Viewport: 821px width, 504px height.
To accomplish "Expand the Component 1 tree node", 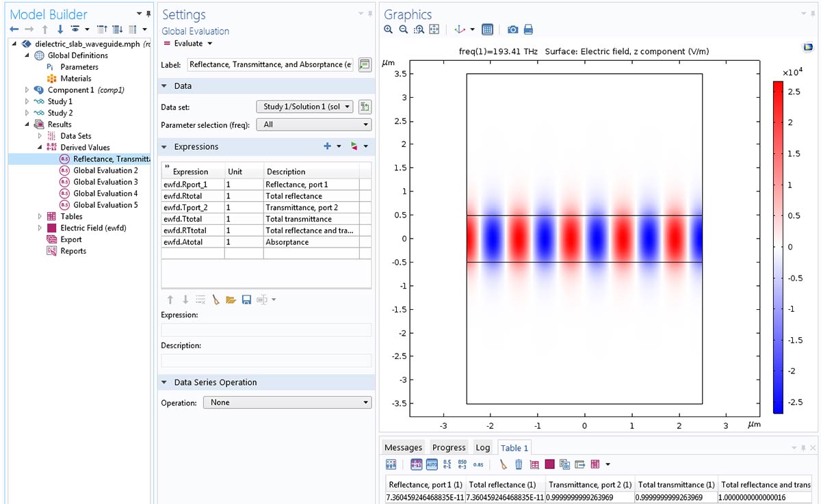I will click(x=27, y=90).
